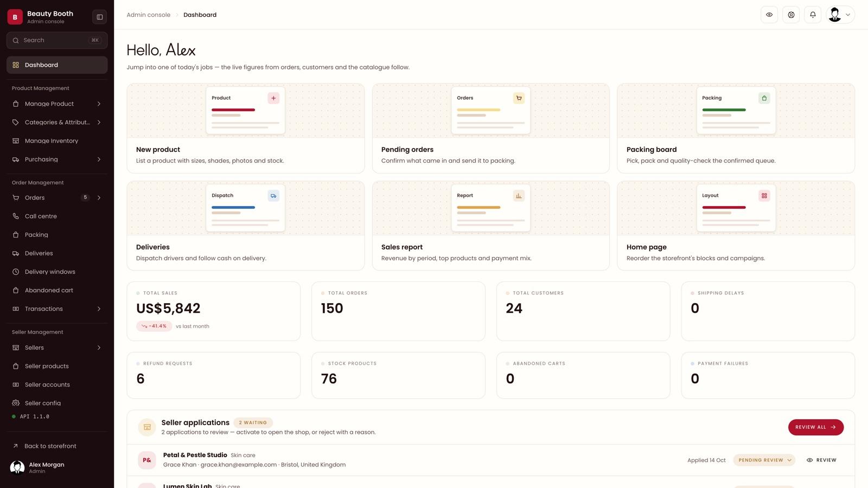Click the Call centre phone icon

16,216
